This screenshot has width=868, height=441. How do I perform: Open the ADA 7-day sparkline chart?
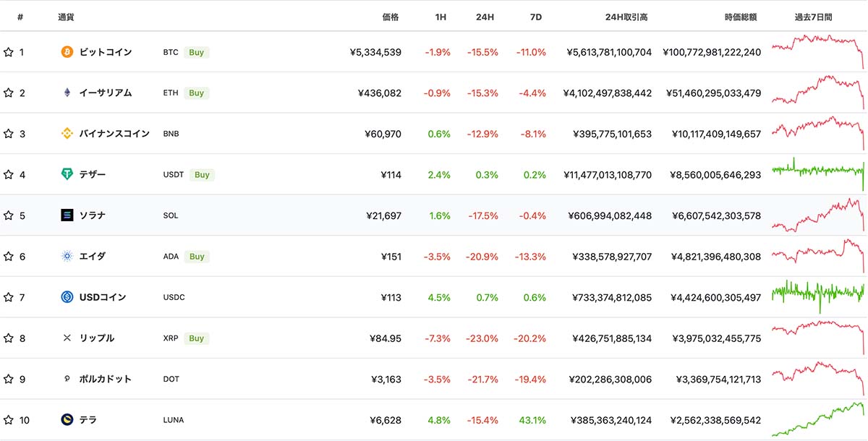tap(818, 256)
